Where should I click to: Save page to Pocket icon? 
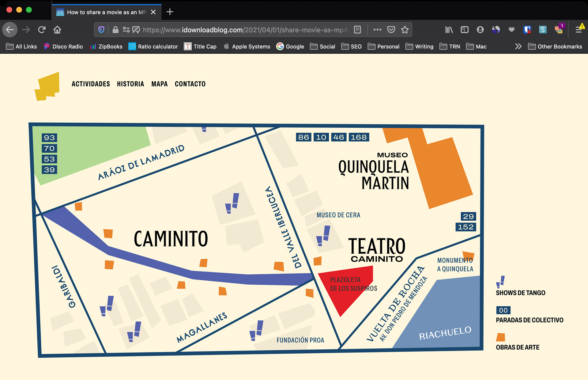(391, 30)
